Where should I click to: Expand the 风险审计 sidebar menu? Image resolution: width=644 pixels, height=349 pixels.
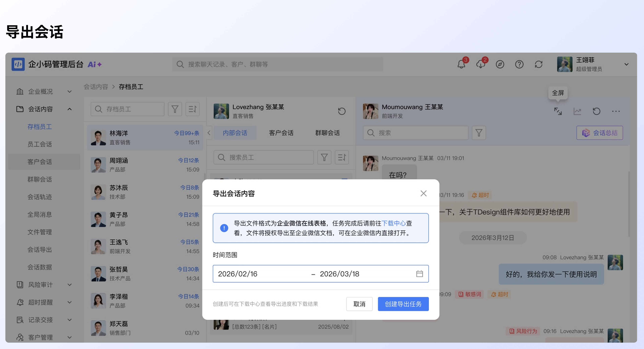click(x=69, y=285)
